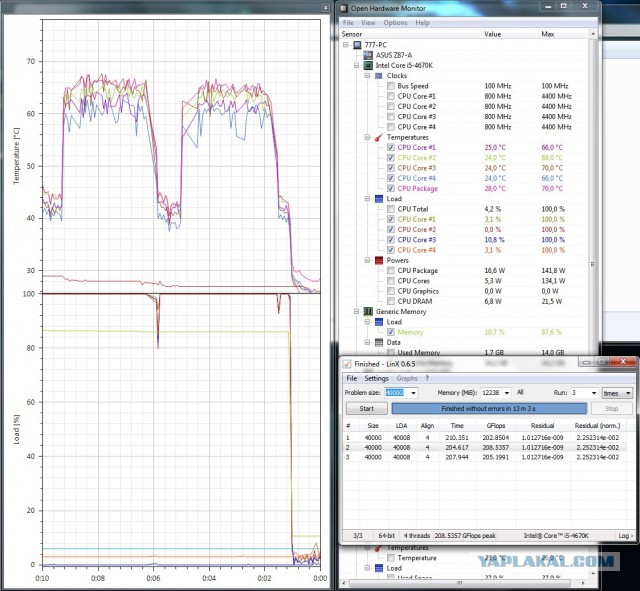Image resolution: width=640 pixels, height=591 pixels.
Task: Click the Open Hardware Monitor title bar icon
Action: coord(344,8)
